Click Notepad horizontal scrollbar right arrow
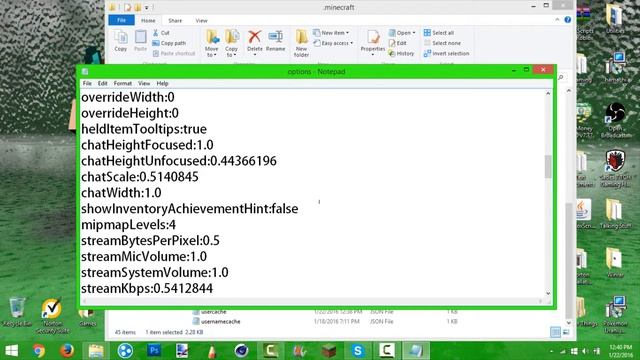This screenshot has height=360, width=640. [540, 301]
